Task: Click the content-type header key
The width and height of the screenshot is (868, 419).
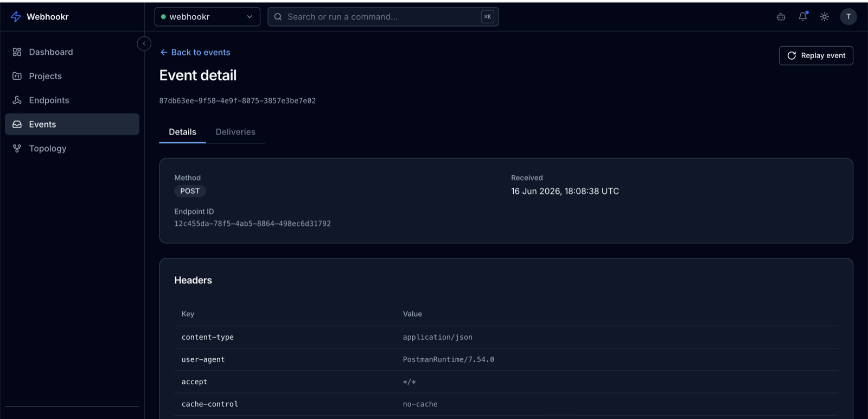Action: click(x=208, y=337)
